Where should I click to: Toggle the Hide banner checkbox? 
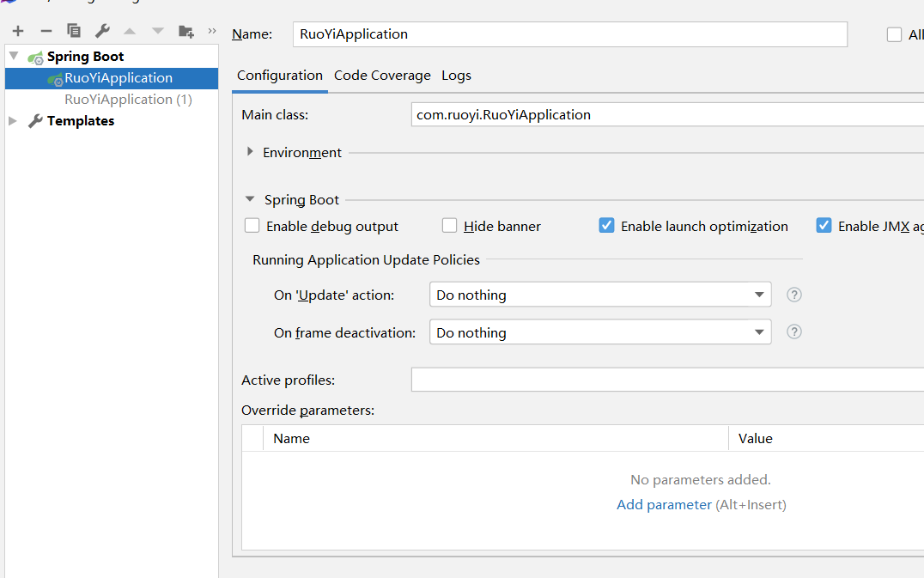pos(450,226)
